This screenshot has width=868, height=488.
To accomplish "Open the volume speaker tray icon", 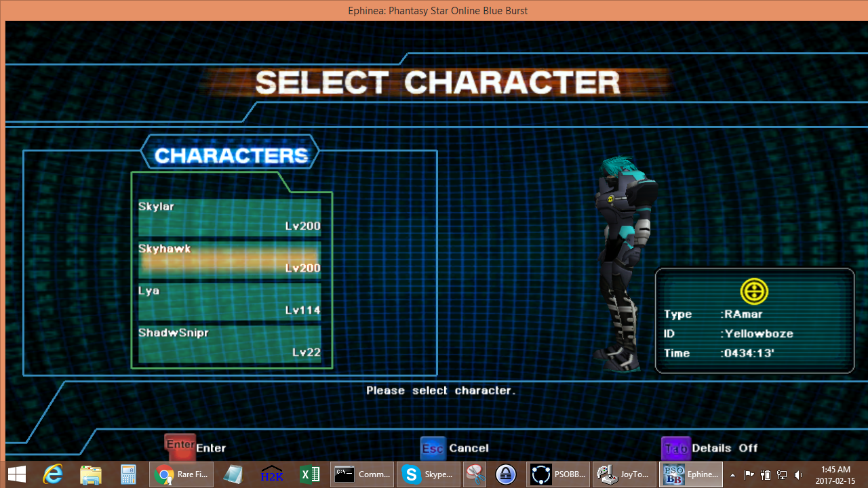I will [x=799, y=475].
